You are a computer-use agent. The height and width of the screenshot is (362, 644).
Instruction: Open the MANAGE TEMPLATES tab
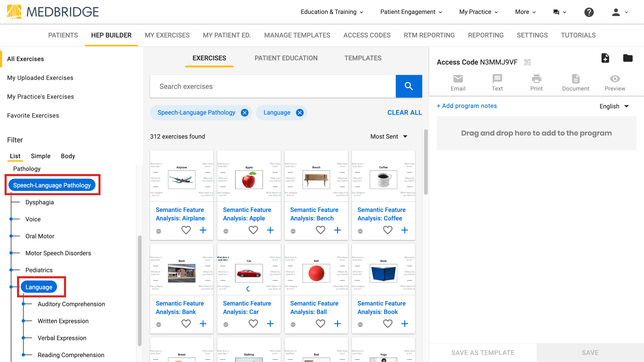(297, 35)
